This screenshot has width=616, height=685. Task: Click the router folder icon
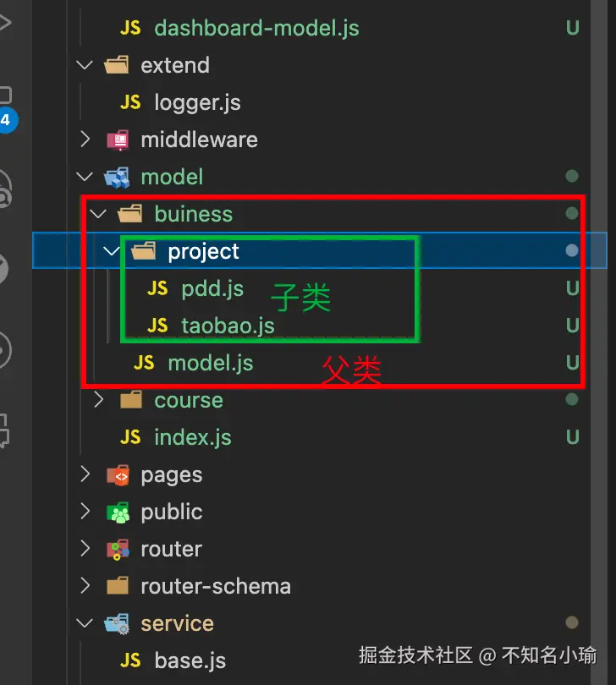117,549
